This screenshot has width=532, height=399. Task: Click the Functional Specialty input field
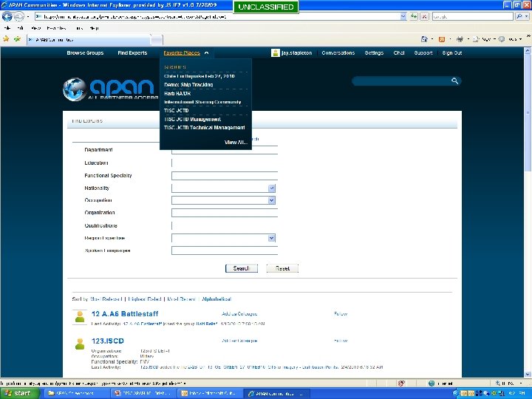click(x=225, y=176)
